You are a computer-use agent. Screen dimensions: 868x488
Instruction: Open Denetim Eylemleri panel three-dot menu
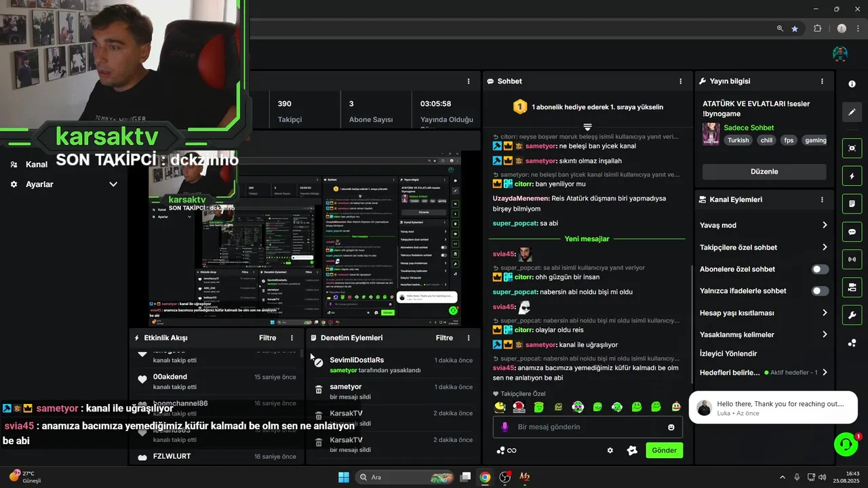468,338
